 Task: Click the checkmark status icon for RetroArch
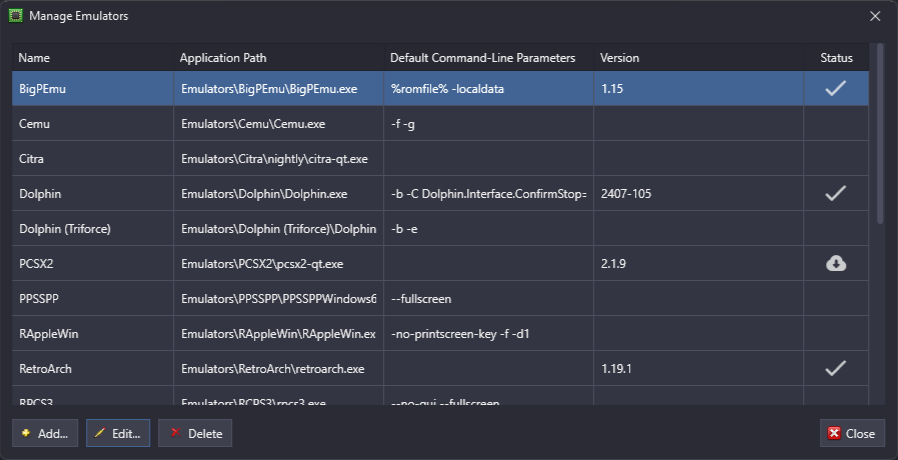pyautogui.click(x=836, y=368)
